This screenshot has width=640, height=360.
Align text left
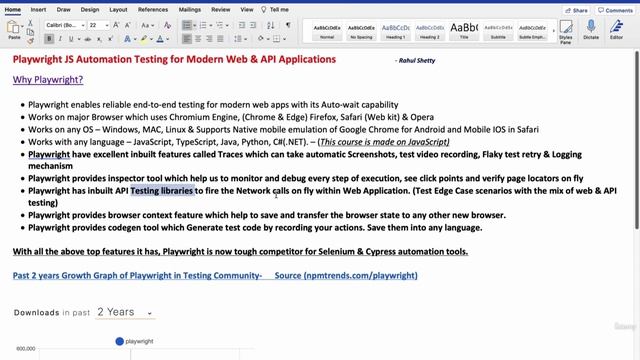(187, 39)
